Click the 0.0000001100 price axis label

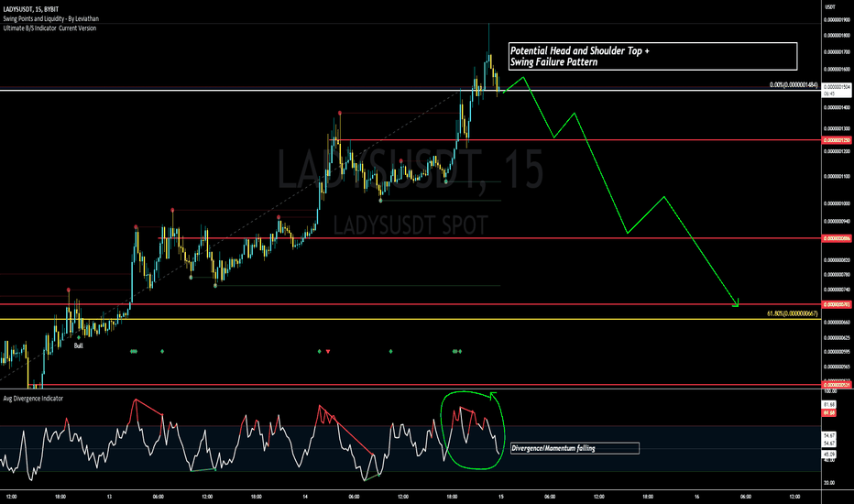(x=838, y=177)
